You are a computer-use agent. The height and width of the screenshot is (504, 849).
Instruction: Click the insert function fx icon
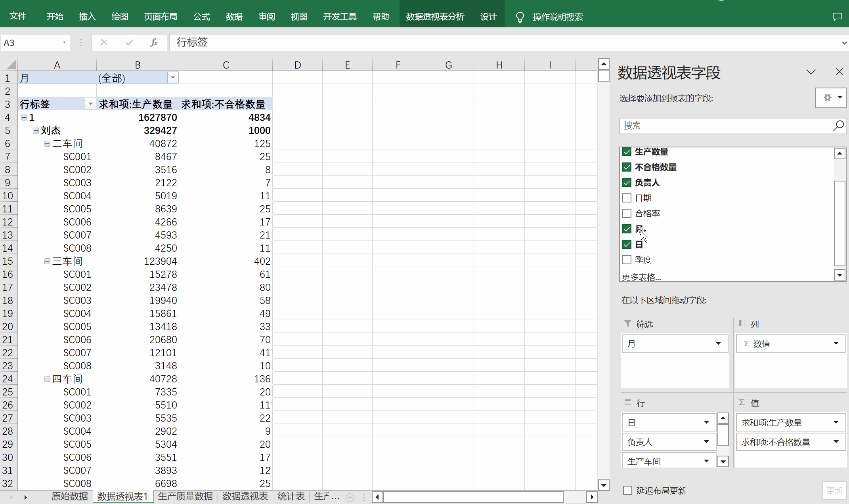(154, 42)
